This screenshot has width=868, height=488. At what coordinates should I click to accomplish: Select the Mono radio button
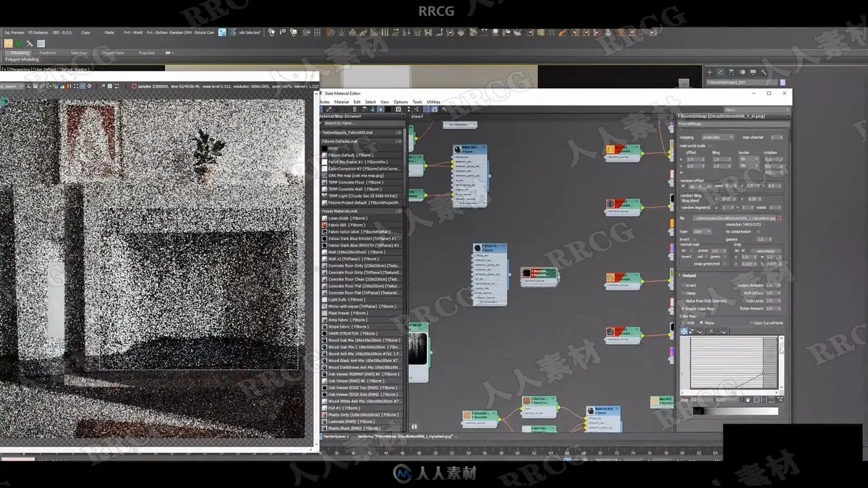701,322
